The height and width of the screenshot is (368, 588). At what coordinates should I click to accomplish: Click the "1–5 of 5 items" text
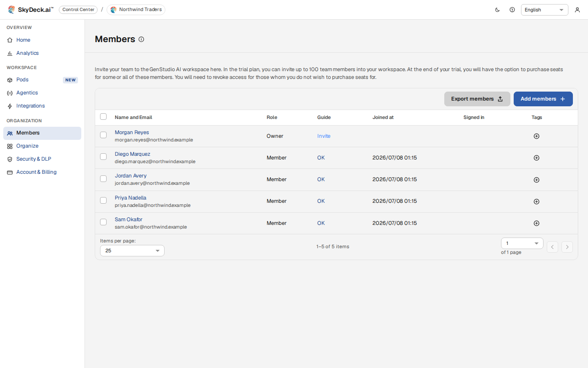[x=333, y=247]
